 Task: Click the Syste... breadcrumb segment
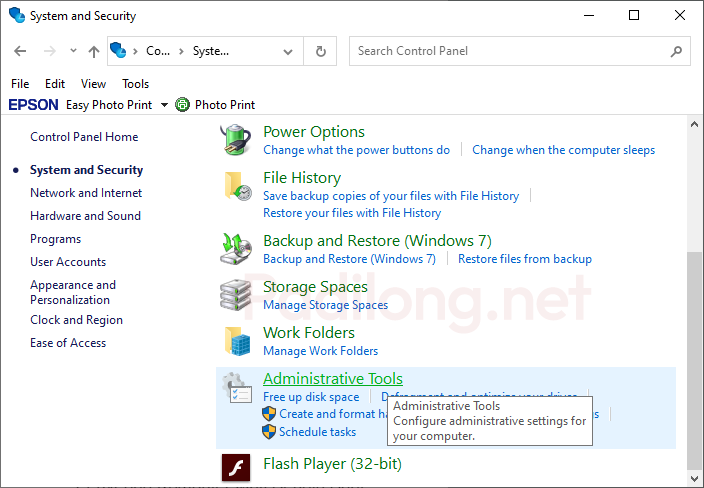point(211,51)
